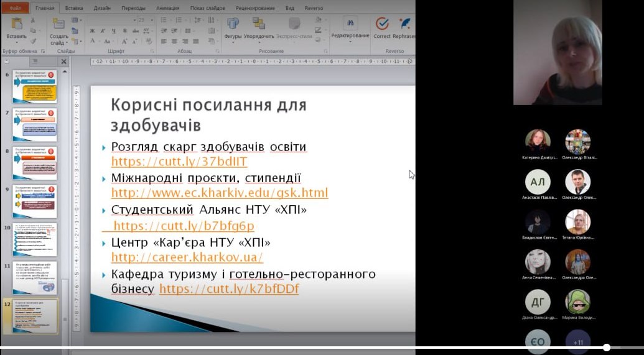The image size is (644, 355).
Task: Switch to the Дизайн tab
Action: coord(101,8)
